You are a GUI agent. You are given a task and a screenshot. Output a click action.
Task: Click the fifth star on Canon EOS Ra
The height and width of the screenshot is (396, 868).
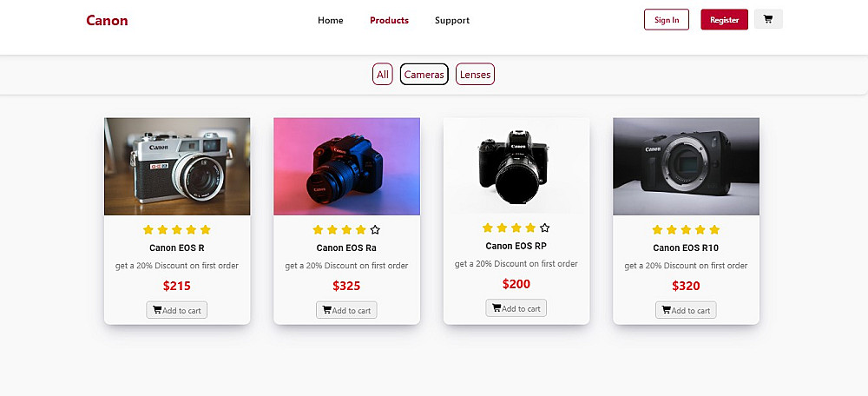point(375,230)
